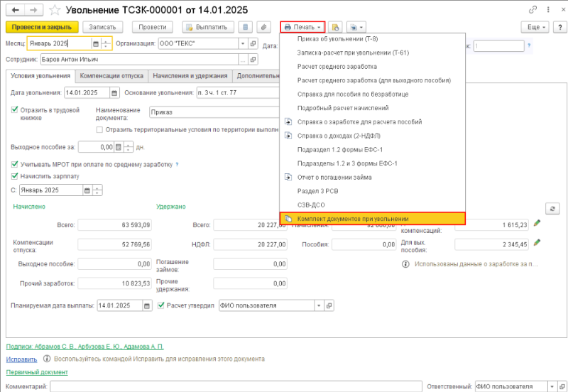The height and width of the screenshot is (392, 568).
Task: Open calculator for Выходное пособие days
Action: [x=119, y=147]
